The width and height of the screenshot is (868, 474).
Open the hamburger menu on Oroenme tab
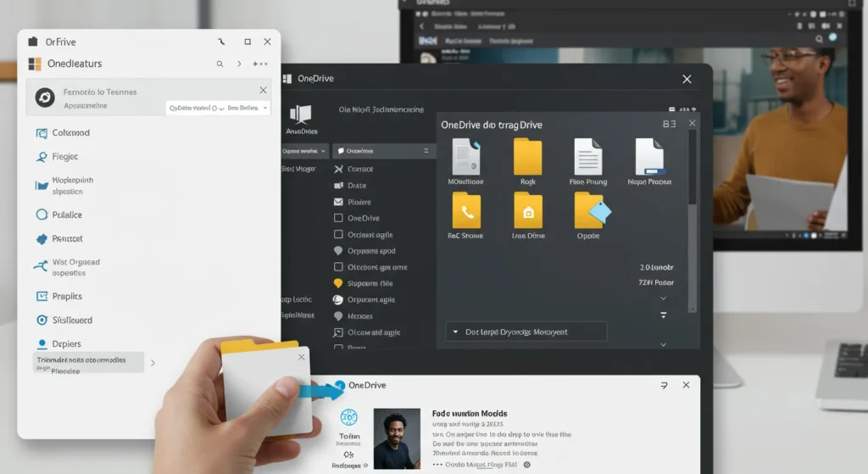(426, 151)
